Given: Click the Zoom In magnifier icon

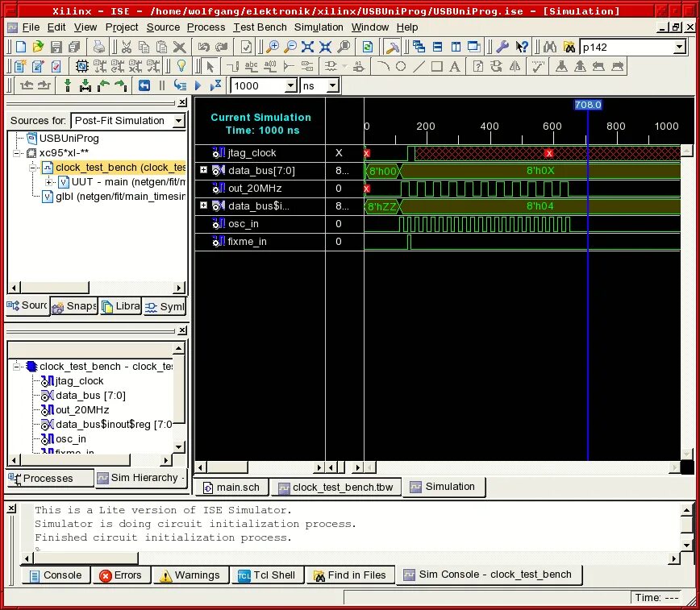Looking at the screenshot, I should 273,47.
